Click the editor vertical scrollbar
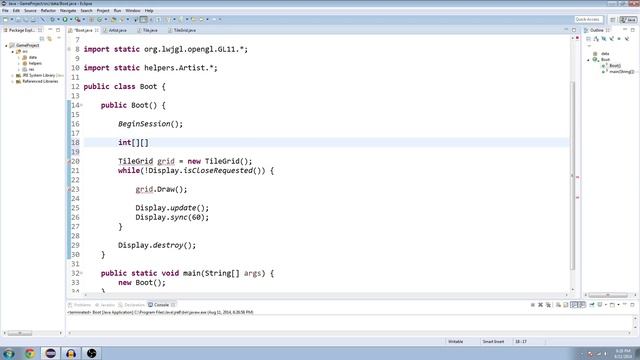 [573, 176]
